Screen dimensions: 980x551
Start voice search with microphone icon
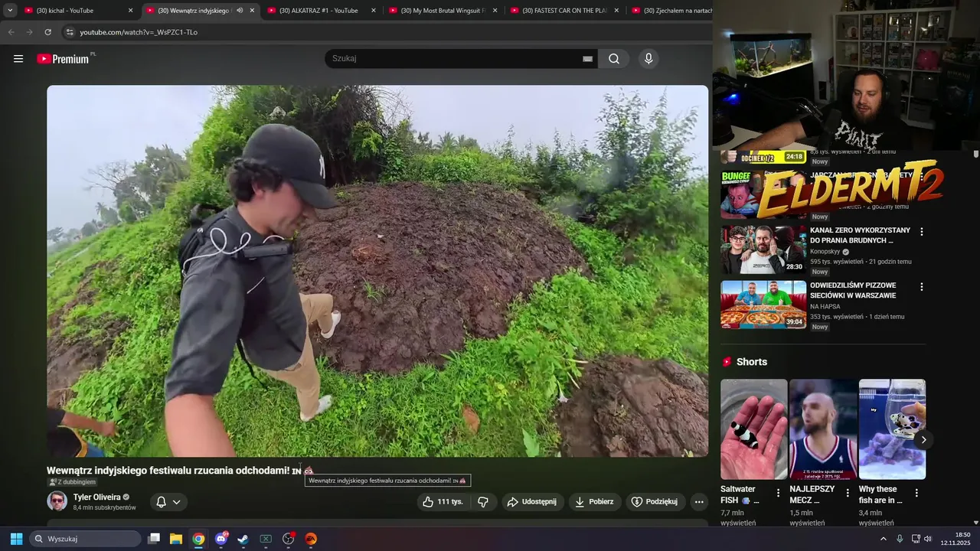[648, 59]
